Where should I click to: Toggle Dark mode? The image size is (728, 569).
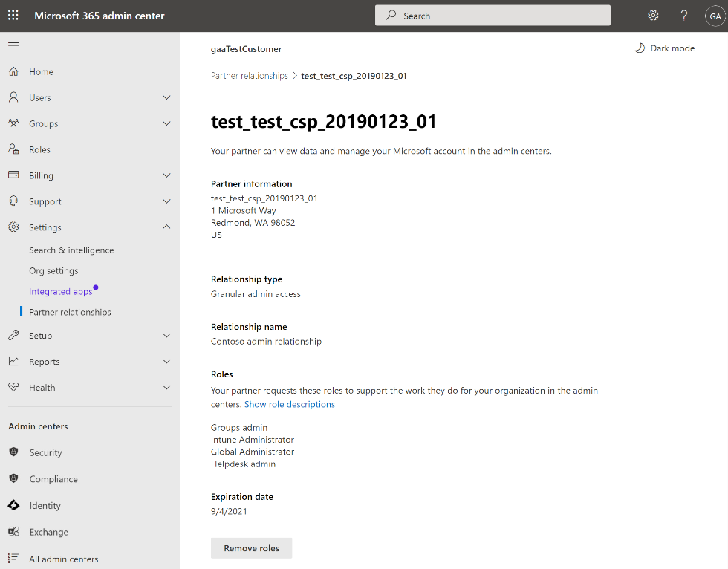(x=664, y=48)
